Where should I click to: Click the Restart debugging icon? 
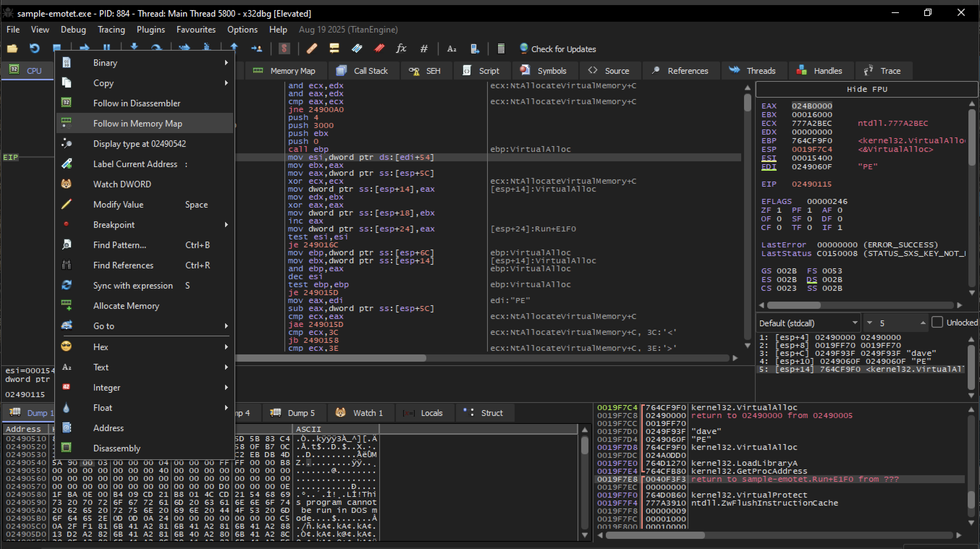35,49
